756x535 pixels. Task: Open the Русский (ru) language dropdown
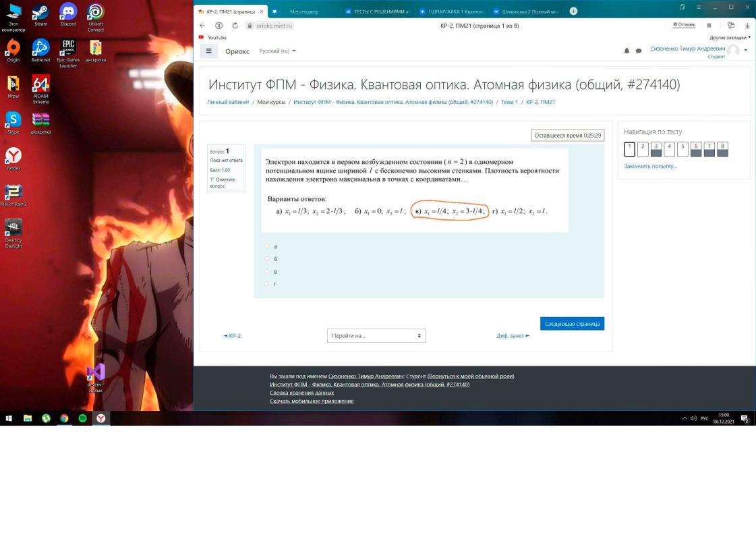coord(277,51)
